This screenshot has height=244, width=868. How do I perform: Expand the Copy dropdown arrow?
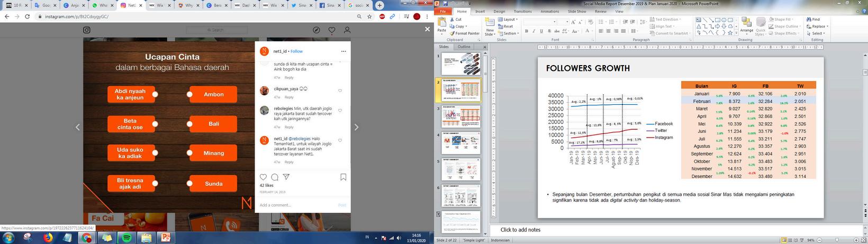coord(466,26)
